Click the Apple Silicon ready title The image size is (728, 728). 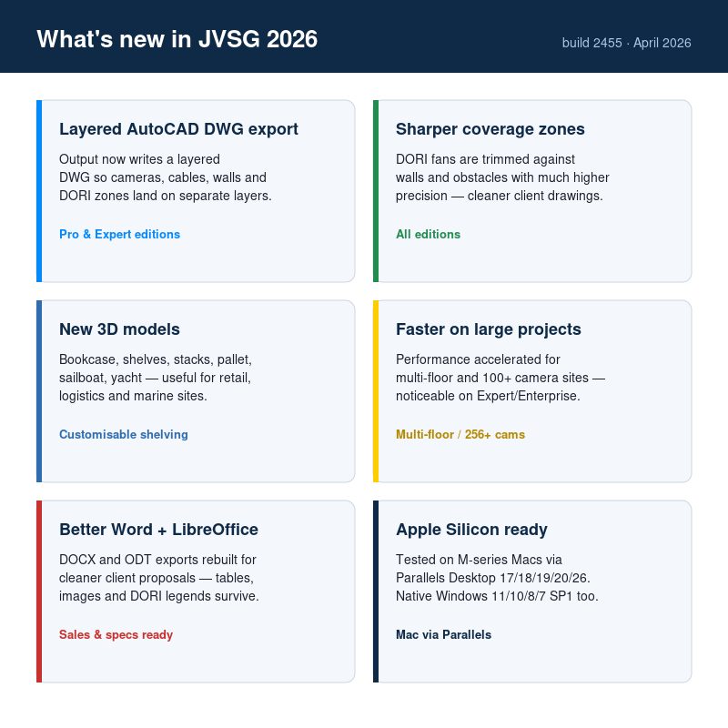point(471,530)
